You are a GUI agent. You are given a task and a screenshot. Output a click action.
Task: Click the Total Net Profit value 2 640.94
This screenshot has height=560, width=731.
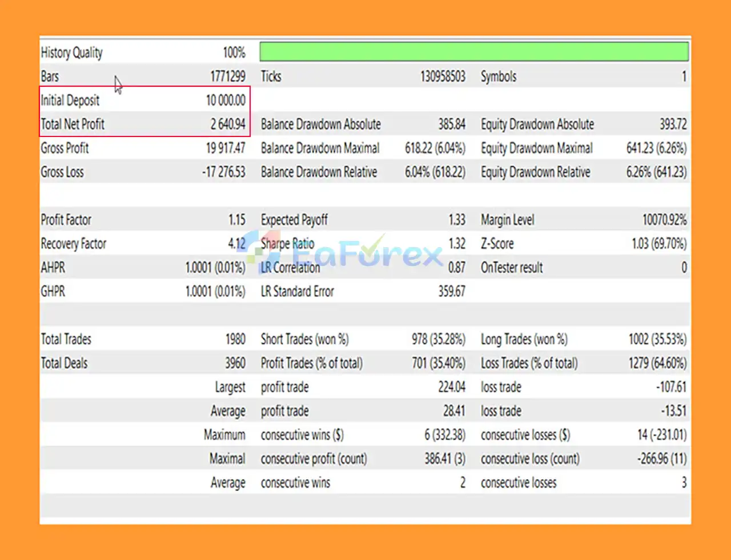(228, 124)
